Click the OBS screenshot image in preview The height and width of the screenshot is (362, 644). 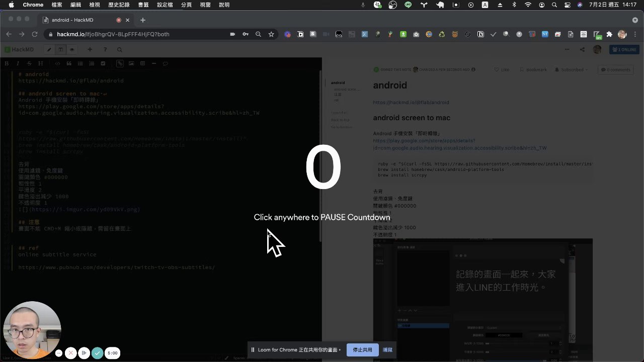483,300
